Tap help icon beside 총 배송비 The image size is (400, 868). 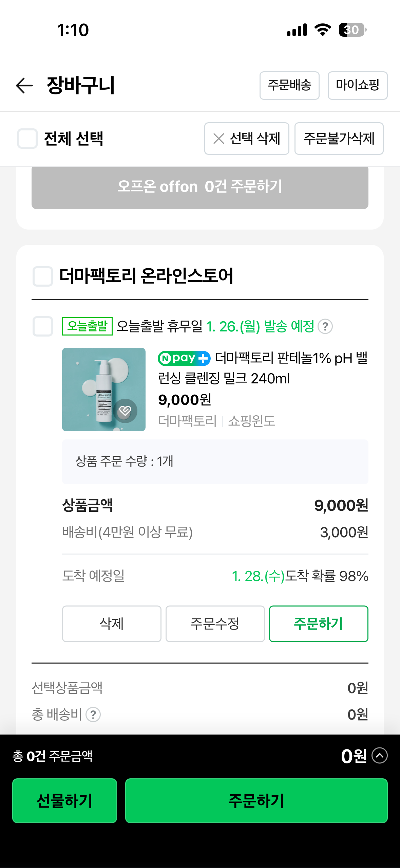[93, 715]
